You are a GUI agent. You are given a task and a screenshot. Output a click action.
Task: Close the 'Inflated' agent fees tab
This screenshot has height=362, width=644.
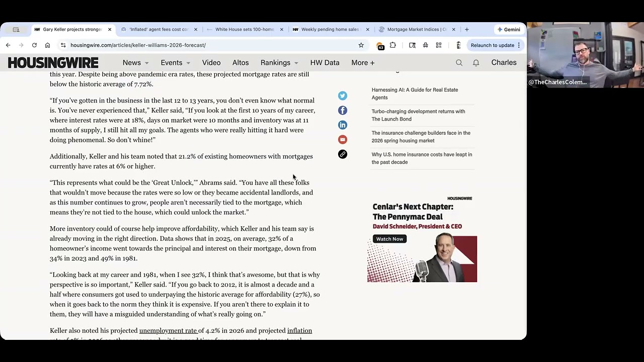(x=196, y=29)
